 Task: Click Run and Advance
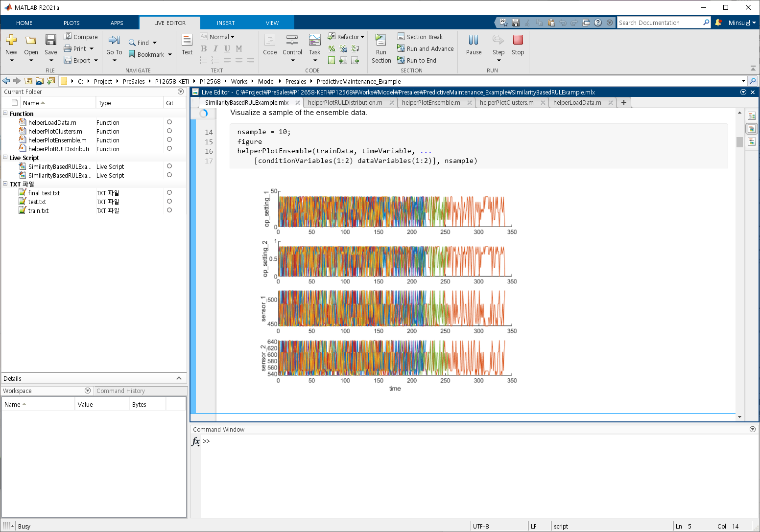pyautogui.click(x=426, y=48)
